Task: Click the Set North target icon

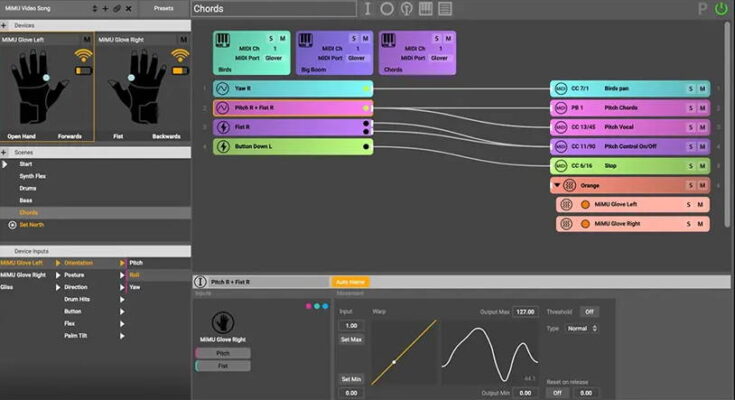Action: point(12,224)
